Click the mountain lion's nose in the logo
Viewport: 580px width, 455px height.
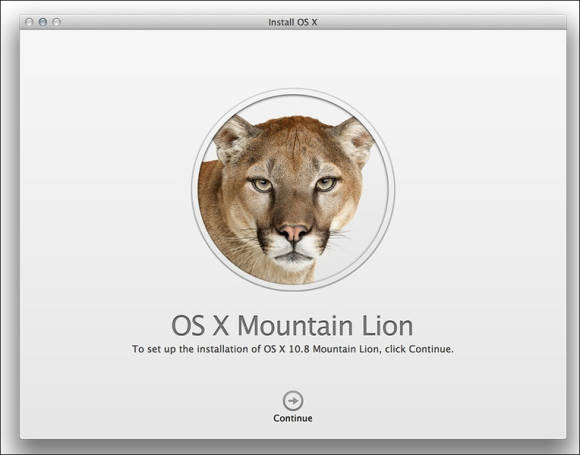[294, 232]
